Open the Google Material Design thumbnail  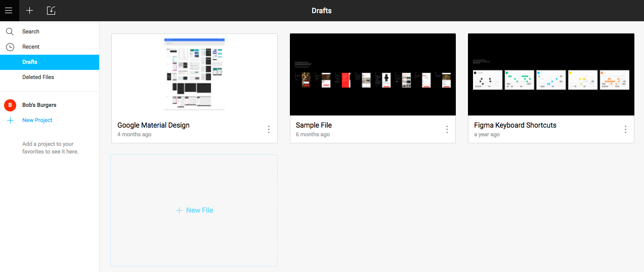point(194,74)
